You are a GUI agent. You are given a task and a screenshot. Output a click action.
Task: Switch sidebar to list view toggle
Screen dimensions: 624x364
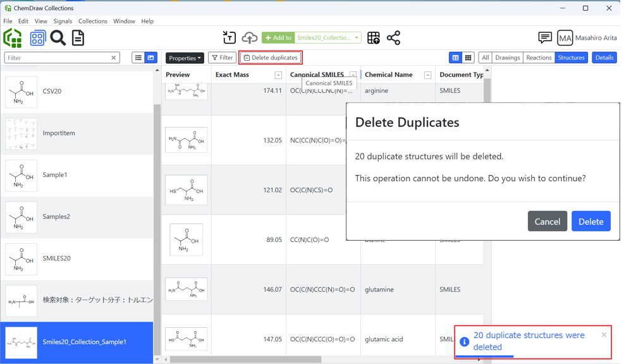[138, 58]
